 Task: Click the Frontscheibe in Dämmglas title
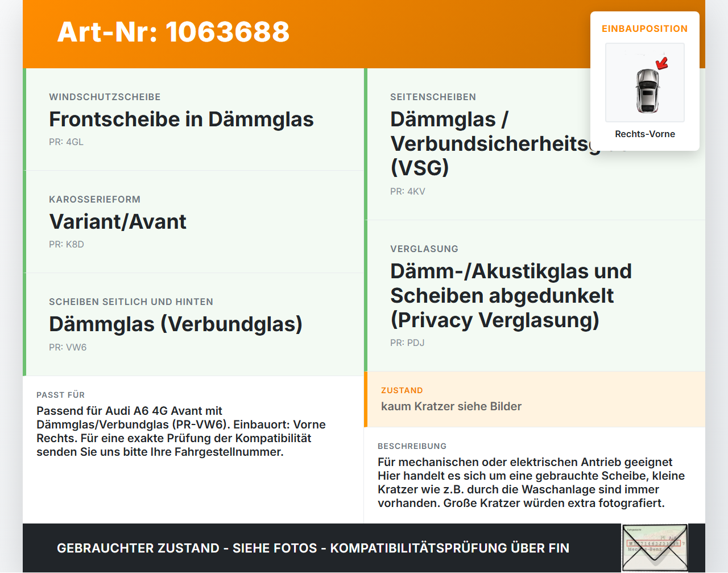pos(181,119)
